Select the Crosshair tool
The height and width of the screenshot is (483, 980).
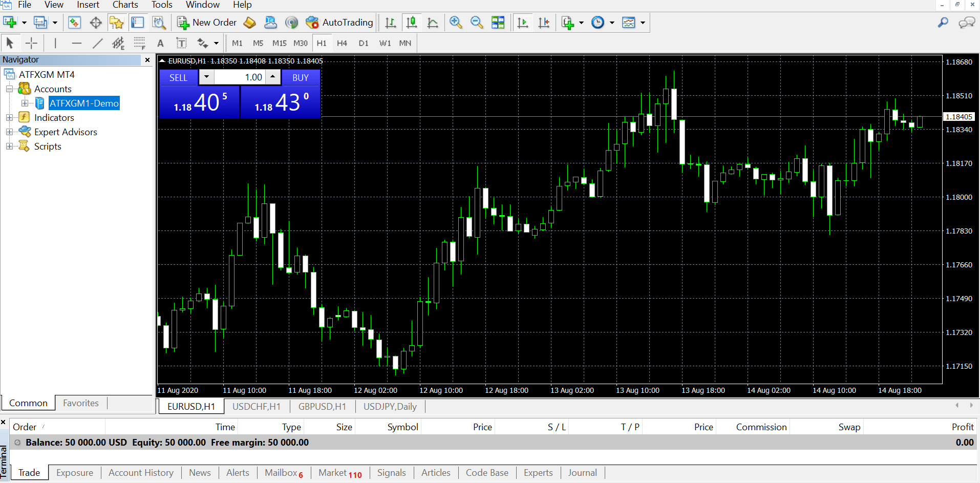pos(31,44)
